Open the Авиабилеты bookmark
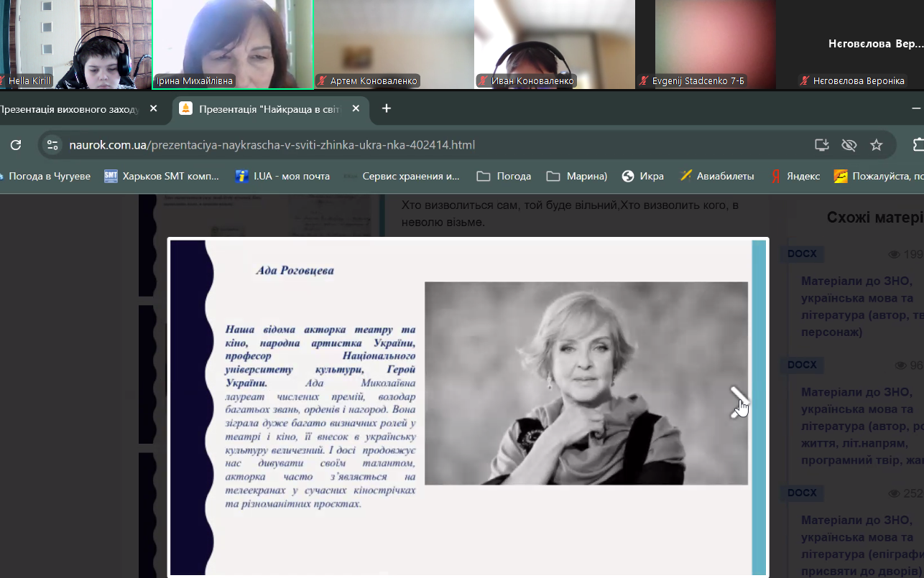This screenshot has width=924, height=578. point(717,176)
